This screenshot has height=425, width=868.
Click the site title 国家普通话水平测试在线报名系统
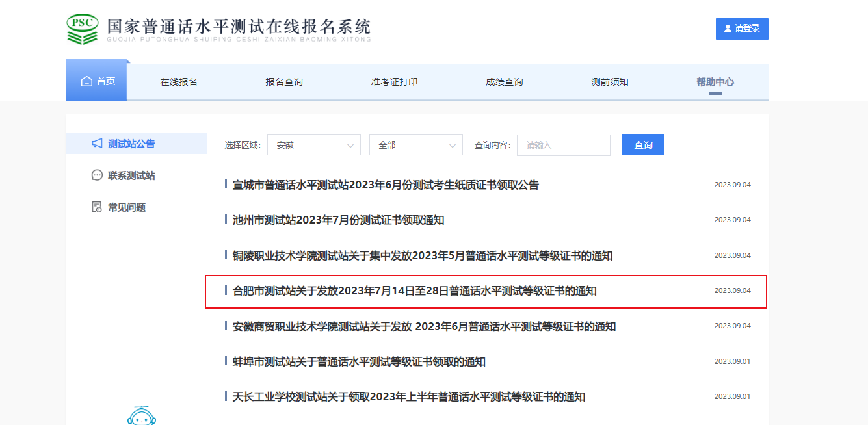[239, 27]
